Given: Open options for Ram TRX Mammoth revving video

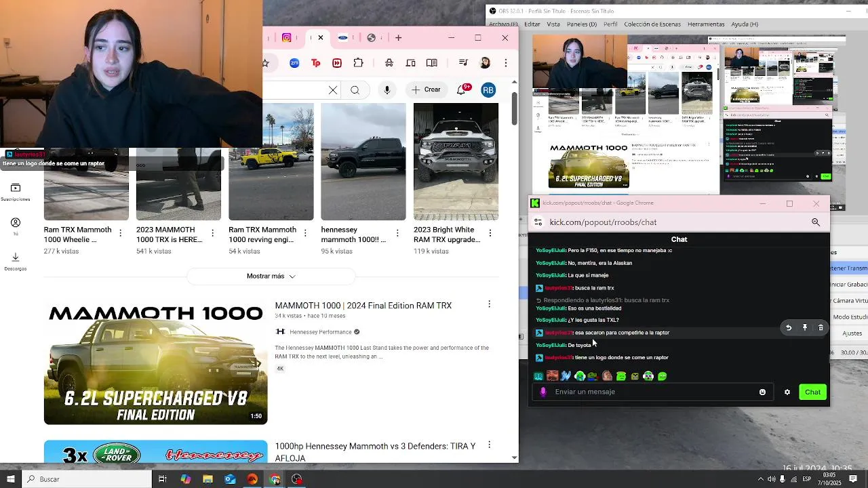Looking at the screenshot, I should tap(304, 233).
